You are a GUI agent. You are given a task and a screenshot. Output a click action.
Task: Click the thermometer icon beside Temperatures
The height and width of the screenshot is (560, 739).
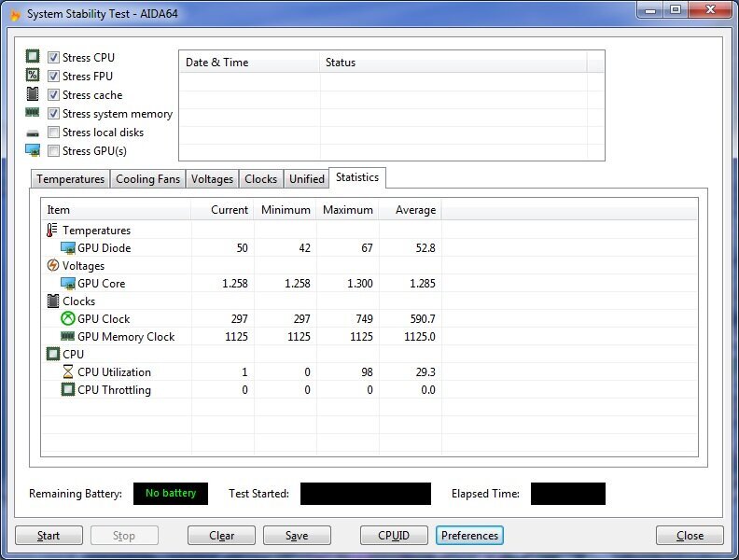tap(52, 231)
